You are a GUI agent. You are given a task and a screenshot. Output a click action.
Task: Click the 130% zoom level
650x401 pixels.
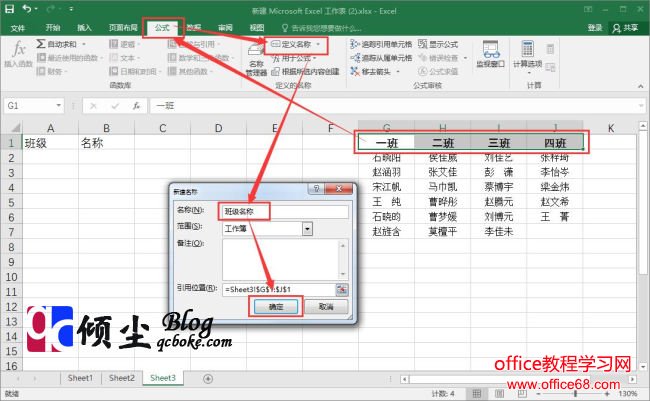[x=628, y=394]
